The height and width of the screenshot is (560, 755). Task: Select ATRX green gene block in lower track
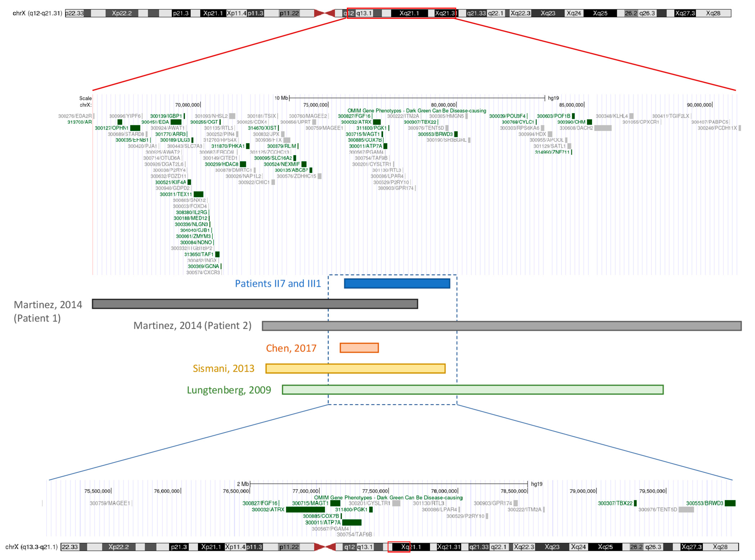pos(305,510)
